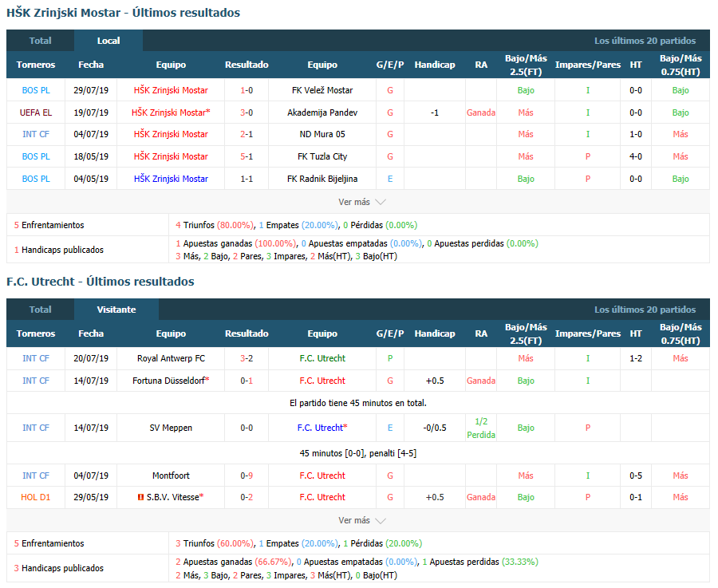Open BOS PL link dated 18/05/19
Image resolution: width=718 pixels, height=588 pixels.
[36, 156]
